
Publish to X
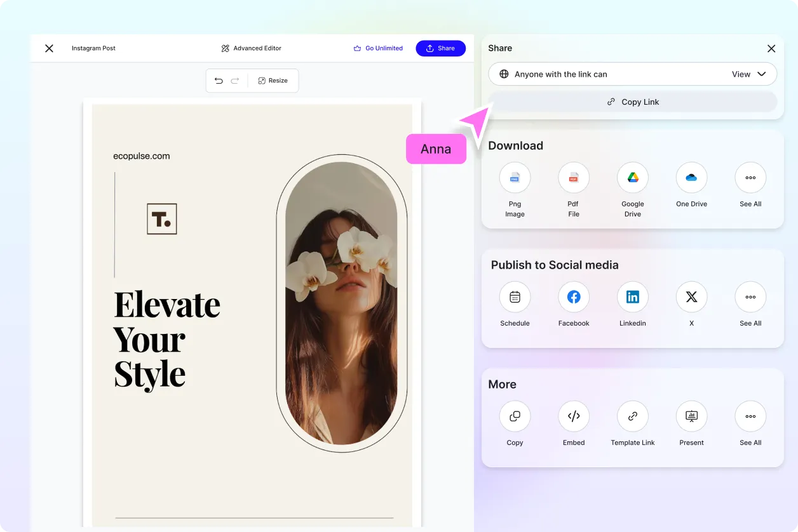pyautogui.click(x=691, y=297)
